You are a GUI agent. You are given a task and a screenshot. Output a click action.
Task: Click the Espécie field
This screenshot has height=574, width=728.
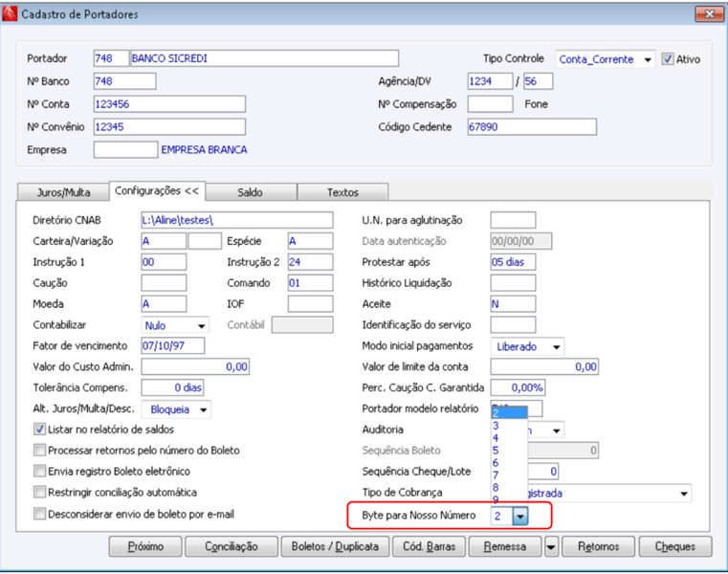click(x=310, y=241)
